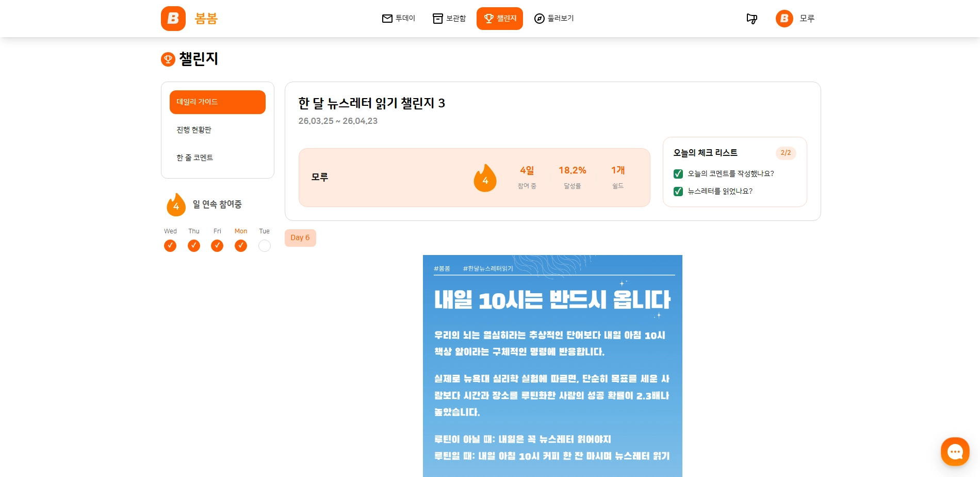Click the Wed completed check circle
Screen dimensions: 980x477
click(170, 246)
